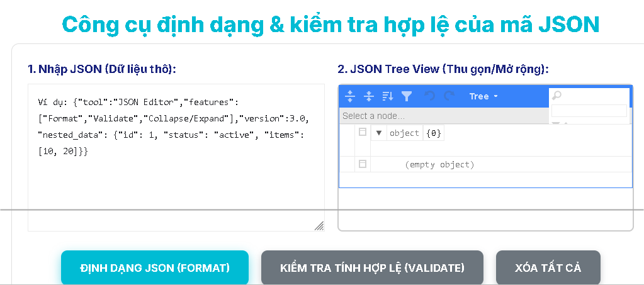Select the root 'object' field name
644x285 pixels.
coord(404,133)
